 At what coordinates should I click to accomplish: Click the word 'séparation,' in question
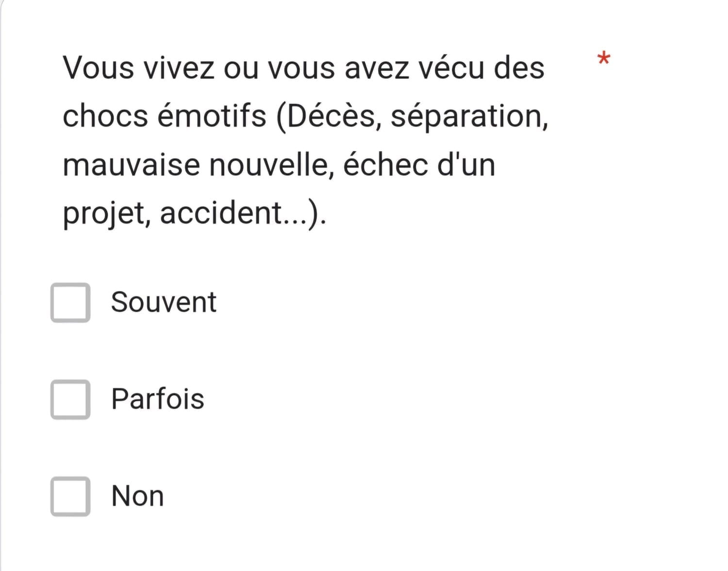pos(470,117)
